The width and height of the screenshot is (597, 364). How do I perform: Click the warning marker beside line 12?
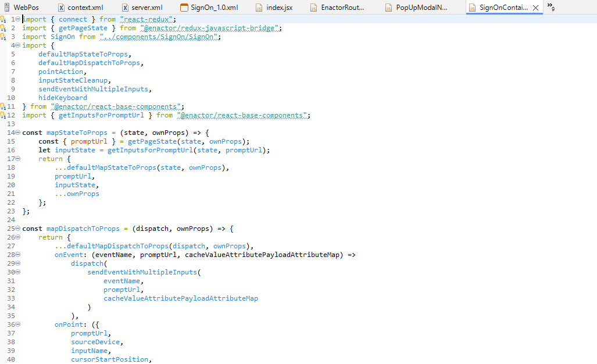coord(3,115)
